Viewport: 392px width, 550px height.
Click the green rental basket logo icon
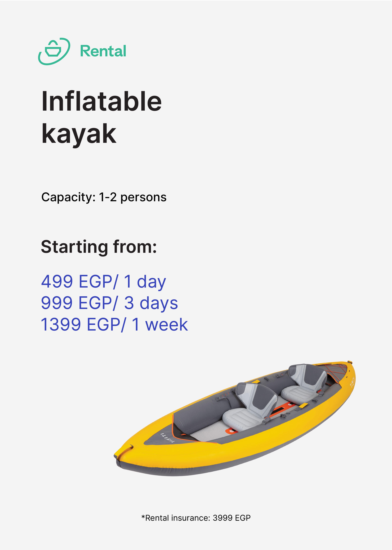[54, 51]
